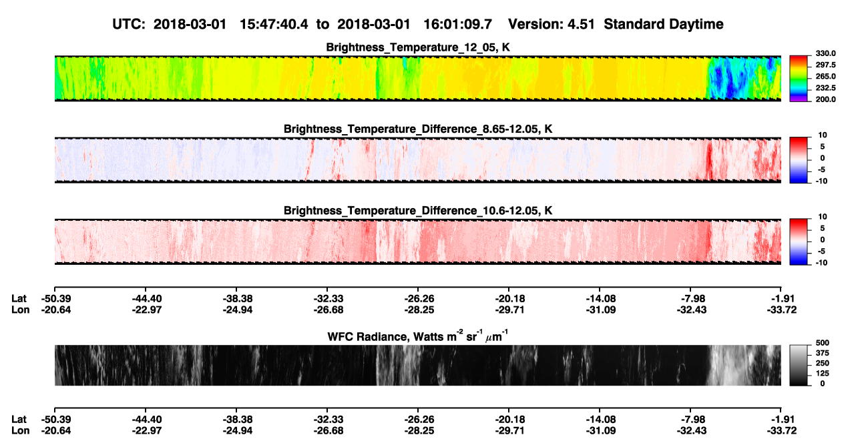This screenshot has height=445, width=868.
Task: Select the 'Version: 4.51 Standard Daytime' header text
Action: (616, 24)
